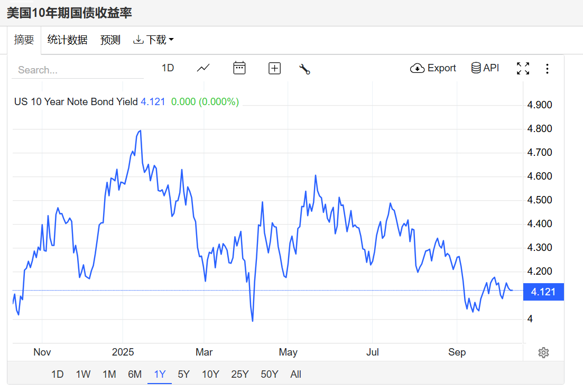Expand the 下载 download dropdown
583x392 pixels.
click(x=153, y=40)
